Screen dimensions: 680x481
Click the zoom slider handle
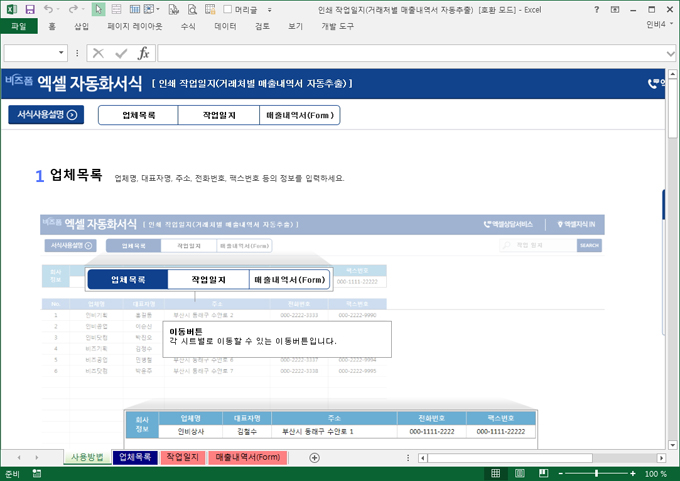pyautogui.click(x=597, y=474)
